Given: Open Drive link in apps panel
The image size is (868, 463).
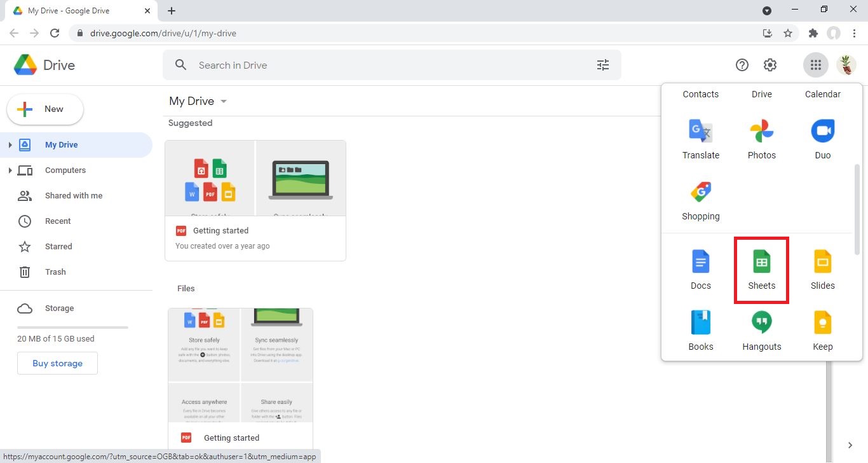Looking at the screenshot, I should [761, 94].
